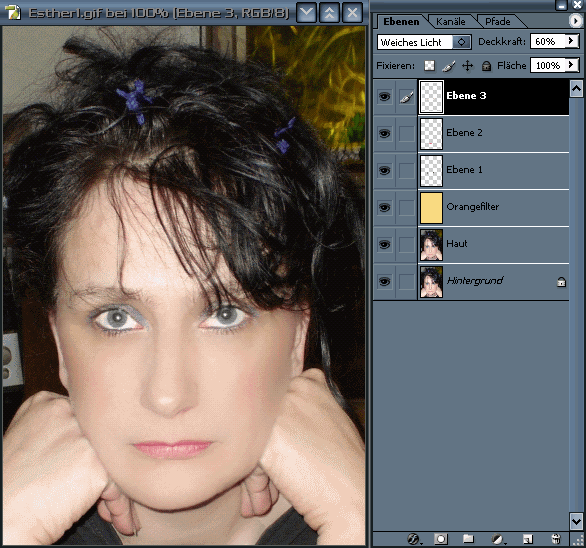Click Ebene 1 layer thumbnail
This screenshot has height=548, width=586.
(x=431, y=171)
